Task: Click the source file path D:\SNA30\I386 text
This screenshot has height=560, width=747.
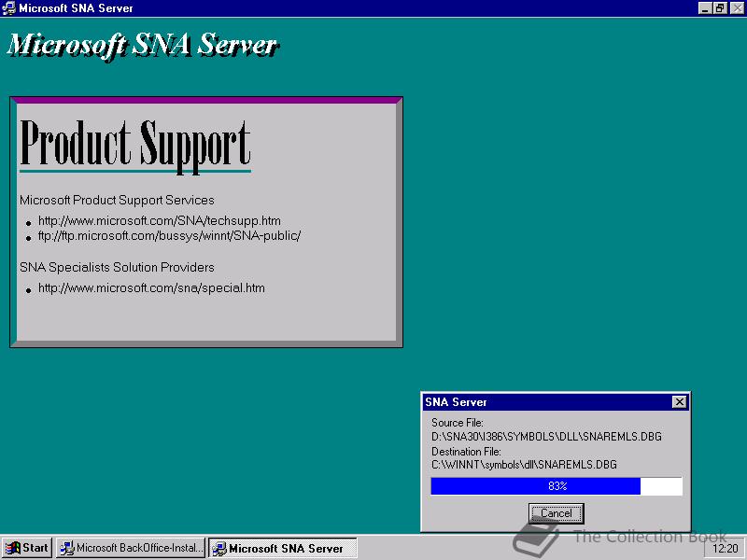Action: [x=546, y=436]
